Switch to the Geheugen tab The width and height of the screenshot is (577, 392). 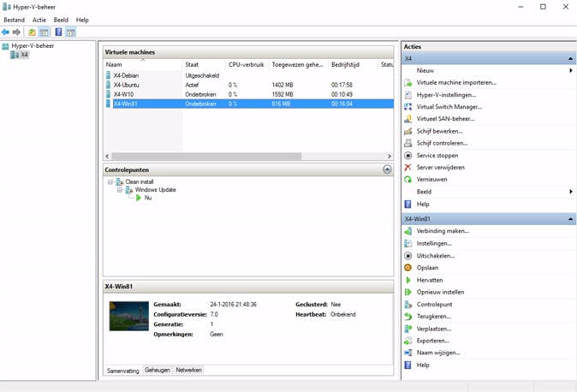(158, 370)
